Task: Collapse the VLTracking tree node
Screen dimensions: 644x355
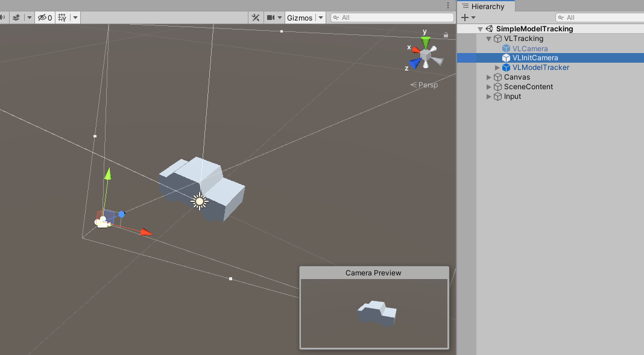Action: point(489,39)
